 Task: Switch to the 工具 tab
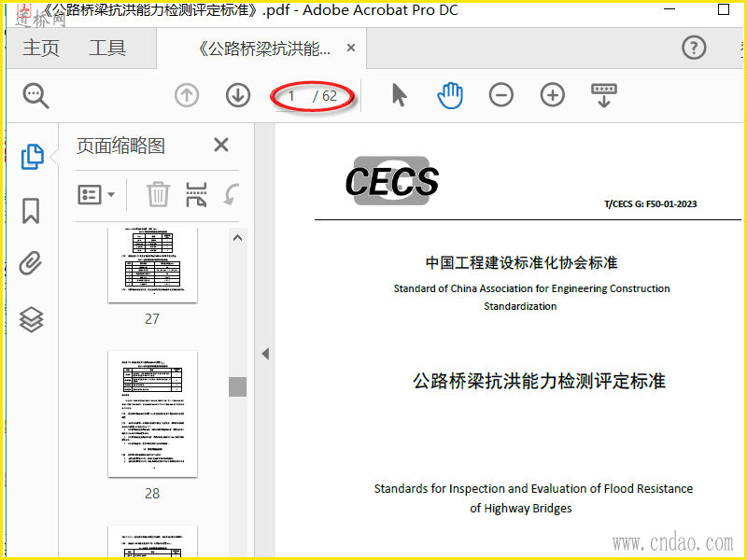tap(107, 49)
